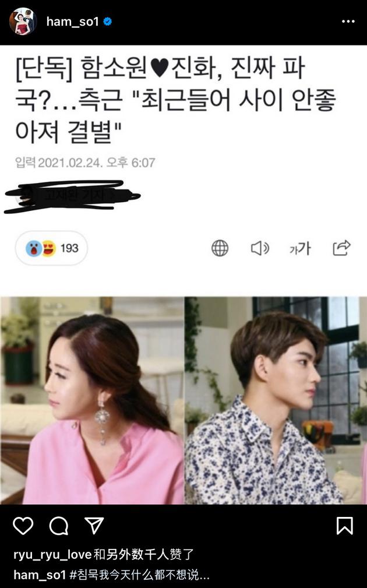Click the globe translate icon
Screen dimensions: 367x588
click(220, 248)
